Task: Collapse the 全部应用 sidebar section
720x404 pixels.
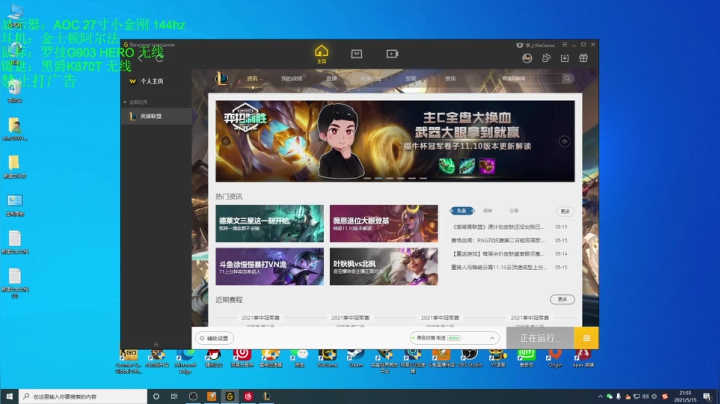Action: click(125, 102)
